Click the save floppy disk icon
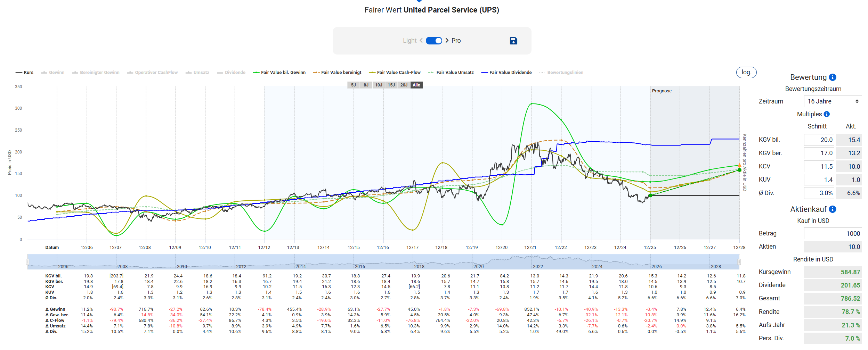 click(513, 41)
